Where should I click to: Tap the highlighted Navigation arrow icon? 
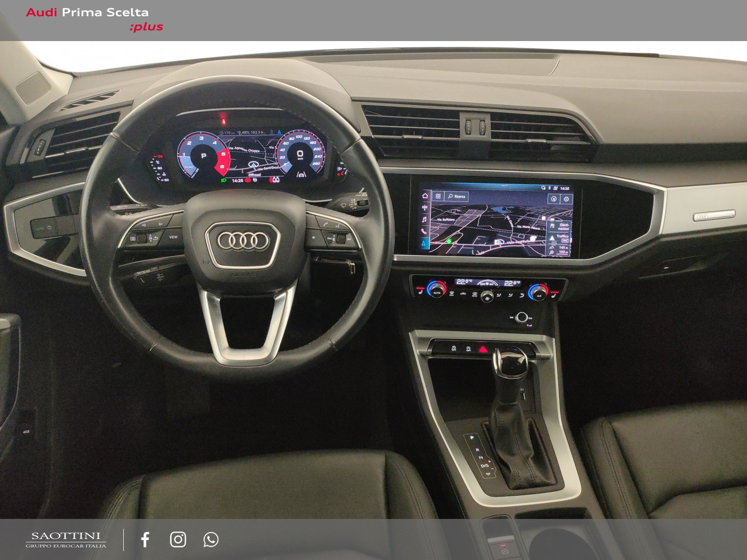[x=424, y=243]
